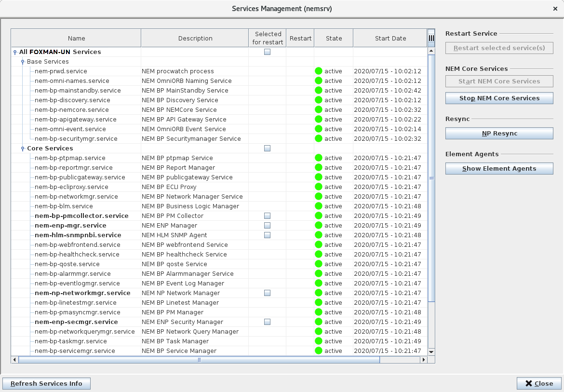Check restart box for All FOXMAN-UN Services
Screen dimensions: 564x392
(268, 52)
